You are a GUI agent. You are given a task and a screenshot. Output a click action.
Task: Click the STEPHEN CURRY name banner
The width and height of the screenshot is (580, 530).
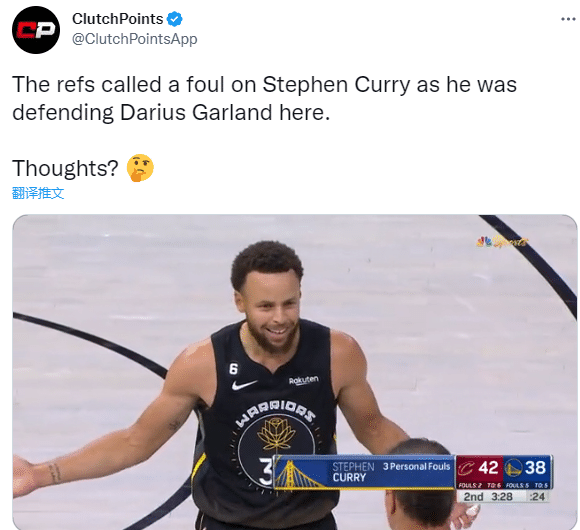353,472
